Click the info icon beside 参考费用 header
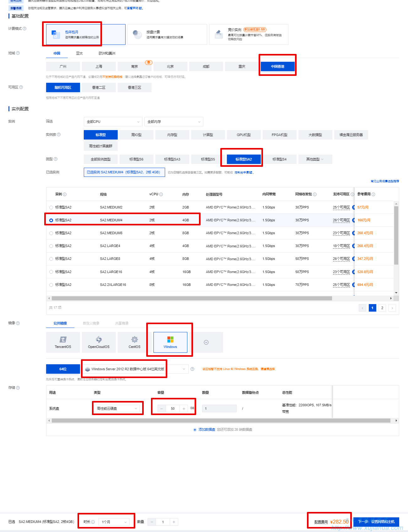 tap(373, 194)
